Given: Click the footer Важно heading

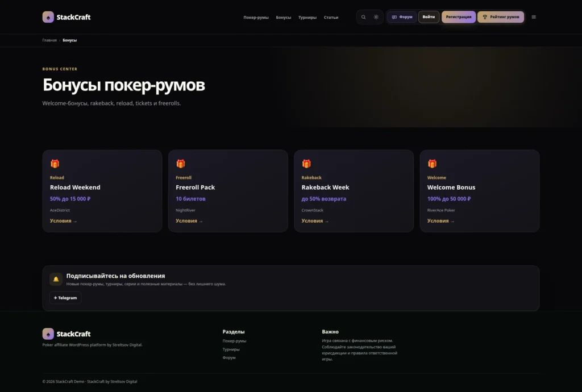Looking at the screenshot, I should (330, 332).
